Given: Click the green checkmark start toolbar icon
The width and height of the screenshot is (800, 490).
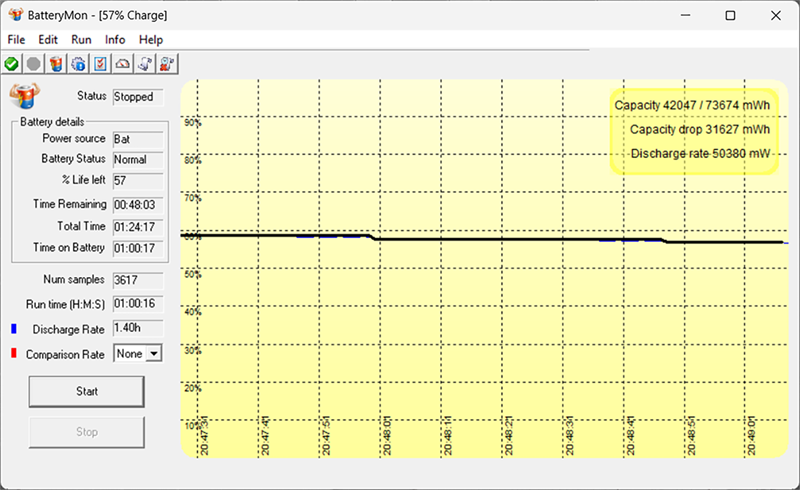Looking at the screenshot, I should (x=12, y=64).
